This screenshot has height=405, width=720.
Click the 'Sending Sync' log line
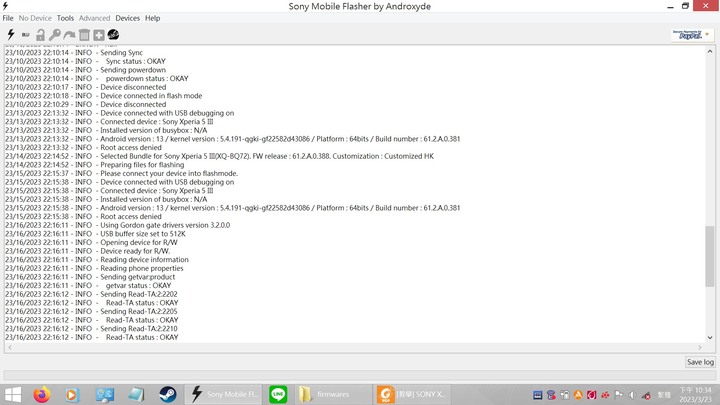[74, 53]
